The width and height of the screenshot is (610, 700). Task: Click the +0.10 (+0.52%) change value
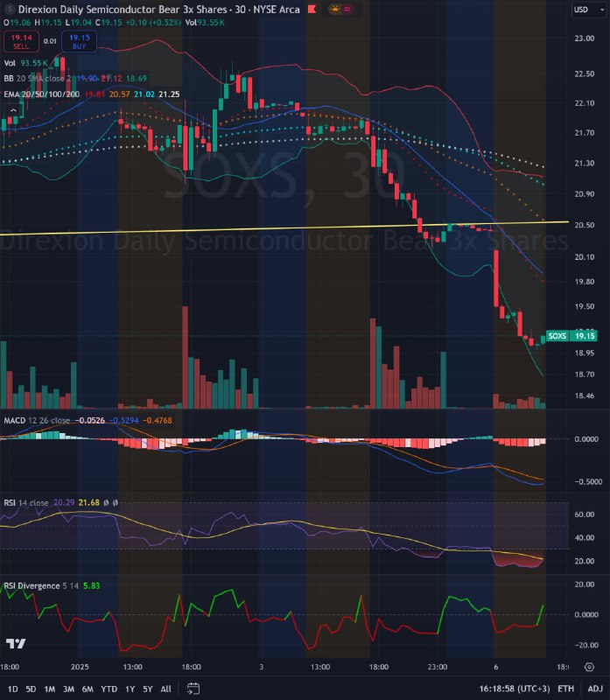(x=154, y=23)
